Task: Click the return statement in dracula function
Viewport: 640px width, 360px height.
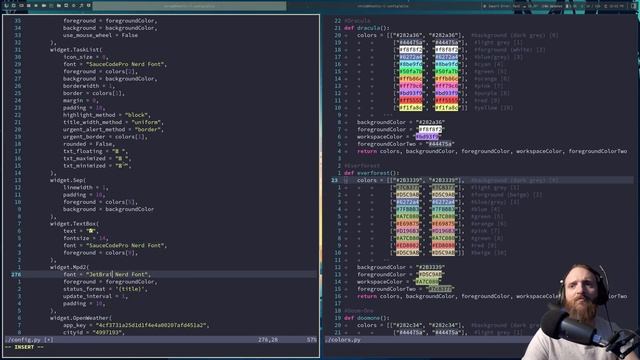Action: click(492, 151)
